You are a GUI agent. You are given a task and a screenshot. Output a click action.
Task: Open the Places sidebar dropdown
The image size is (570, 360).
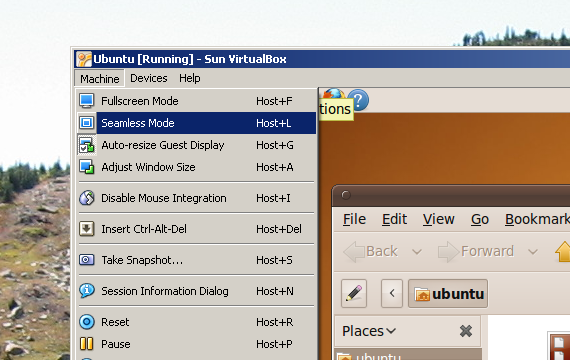[x=369, y=331]
